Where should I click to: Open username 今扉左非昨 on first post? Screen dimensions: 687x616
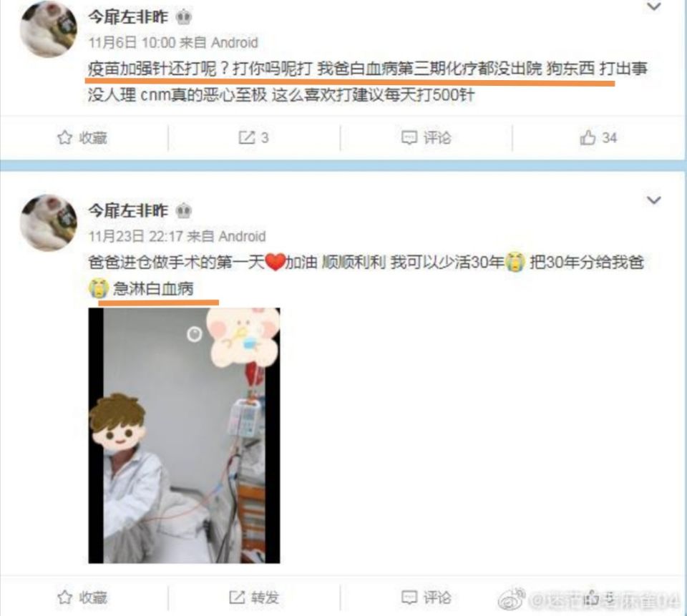(x=128, y=16)
